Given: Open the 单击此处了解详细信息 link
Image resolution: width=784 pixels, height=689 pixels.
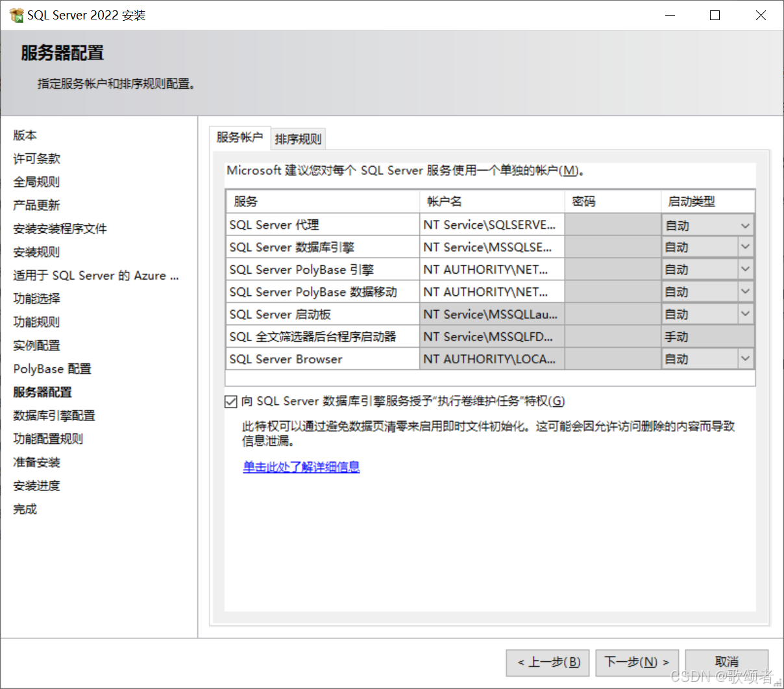Looking at the screenshot, I should (x=301, y=467).
